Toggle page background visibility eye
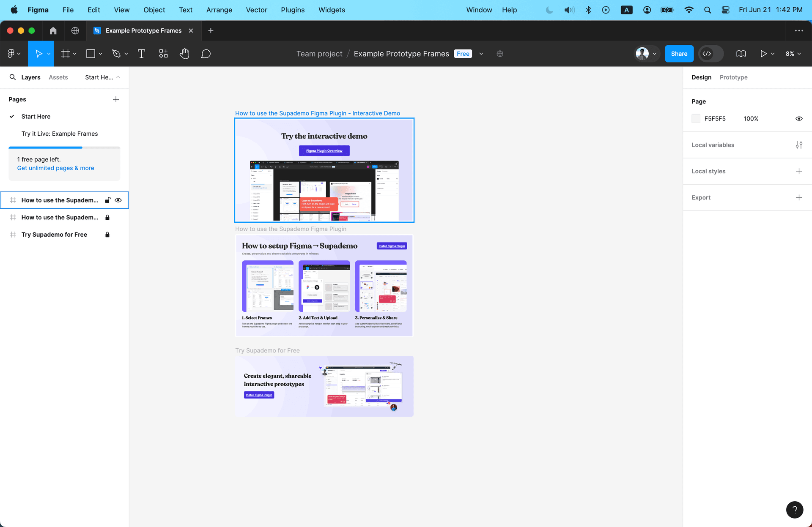The width and height of the screenshot is (812, 527). point(799,119)
